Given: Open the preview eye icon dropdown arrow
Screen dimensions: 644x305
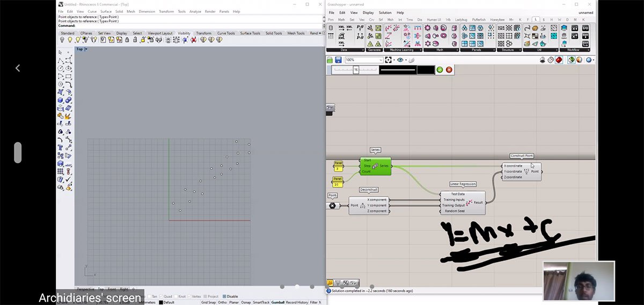Looking at the screenshot, I should point(406,60).
